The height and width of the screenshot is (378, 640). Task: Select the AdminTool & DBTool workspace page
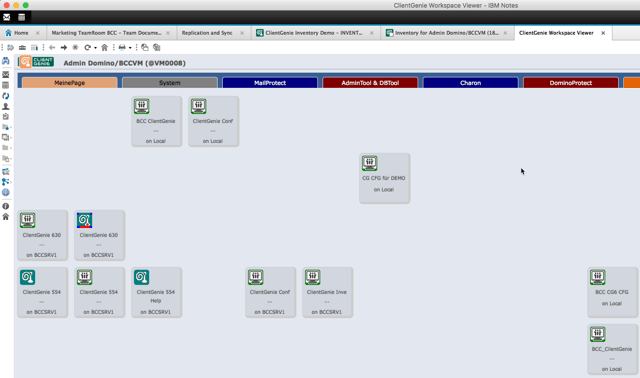tap(370, 83)
